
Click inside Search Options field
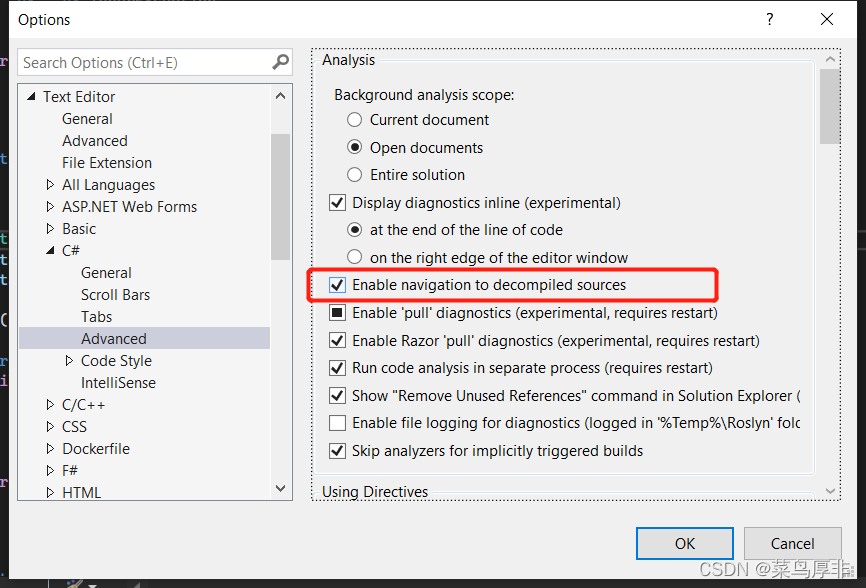(146, 62)
